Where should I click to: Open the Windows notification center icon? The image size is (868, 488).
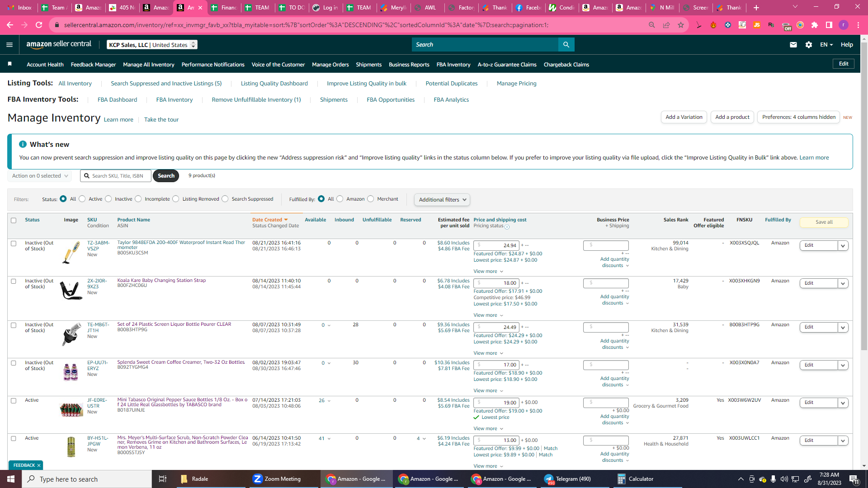[854, 479]
